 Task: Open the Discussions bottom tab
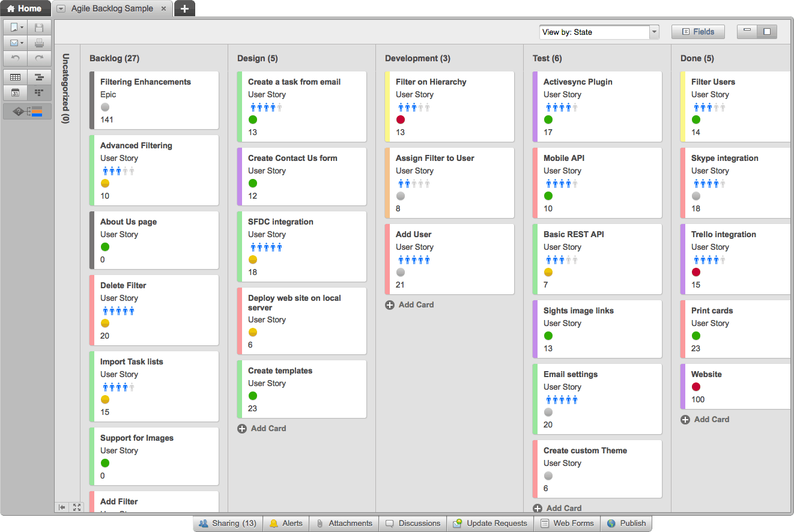click(413, 523)
